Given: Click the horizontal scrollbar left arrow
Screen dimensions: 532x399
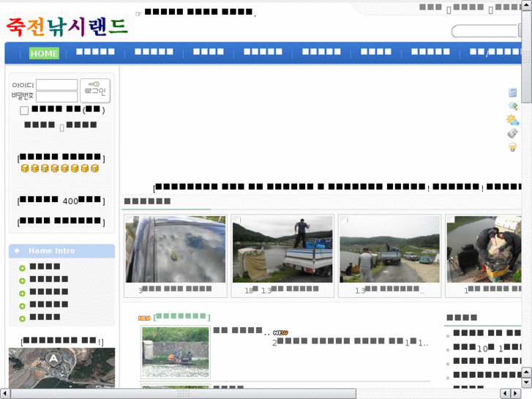Looking at the screenshot, I should coord(4,394).
